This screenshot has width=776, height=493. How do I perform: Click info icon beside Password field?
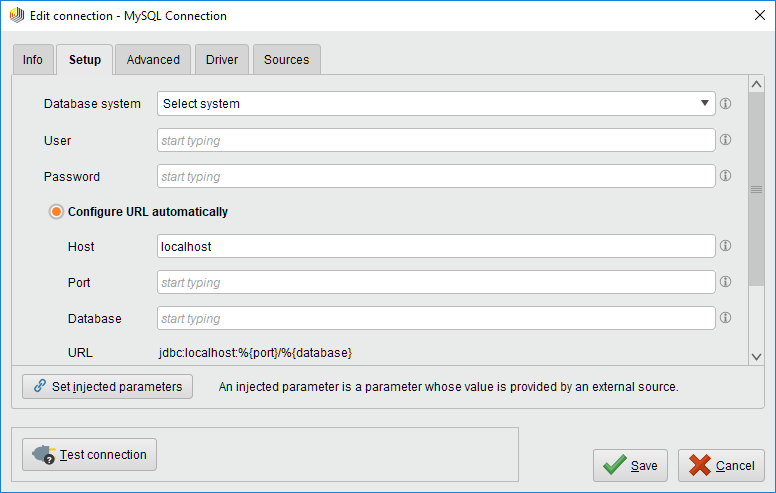point(726,177)
